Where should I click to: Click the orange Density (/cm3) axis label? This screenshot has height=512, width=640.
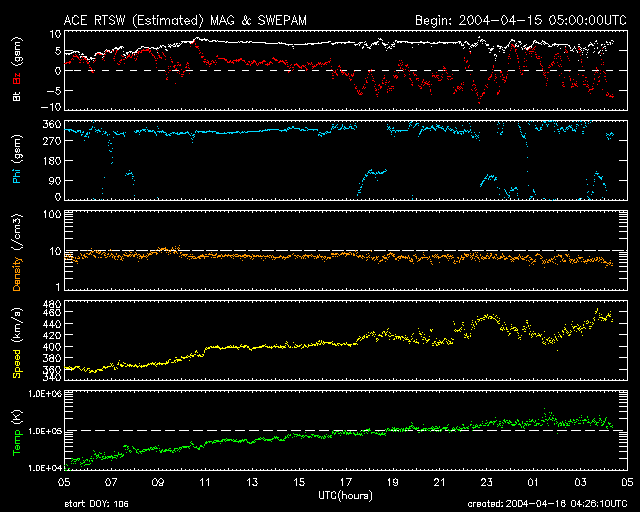17,252
